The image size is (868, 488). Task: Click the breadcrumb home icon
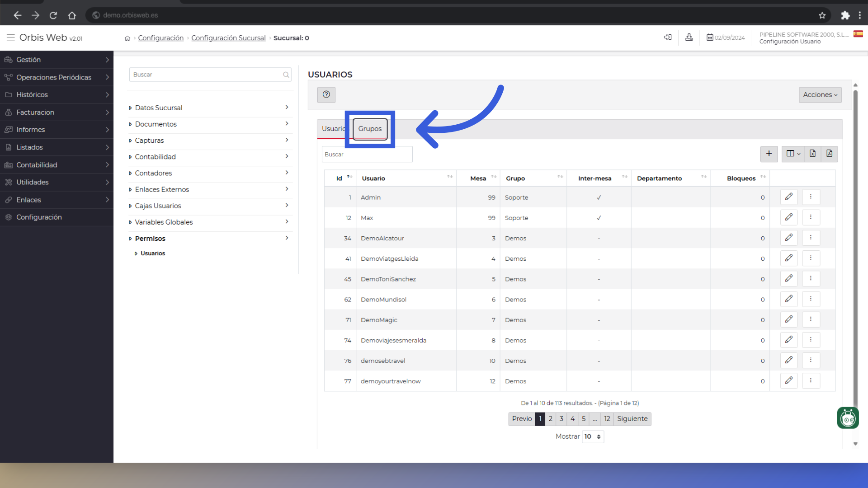coord(127,38)
